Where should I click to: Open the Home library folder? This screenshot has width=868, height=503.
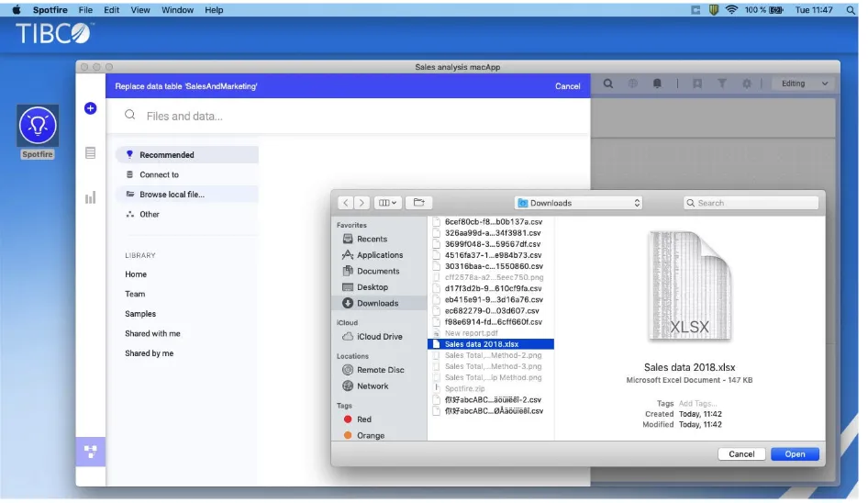136,274
